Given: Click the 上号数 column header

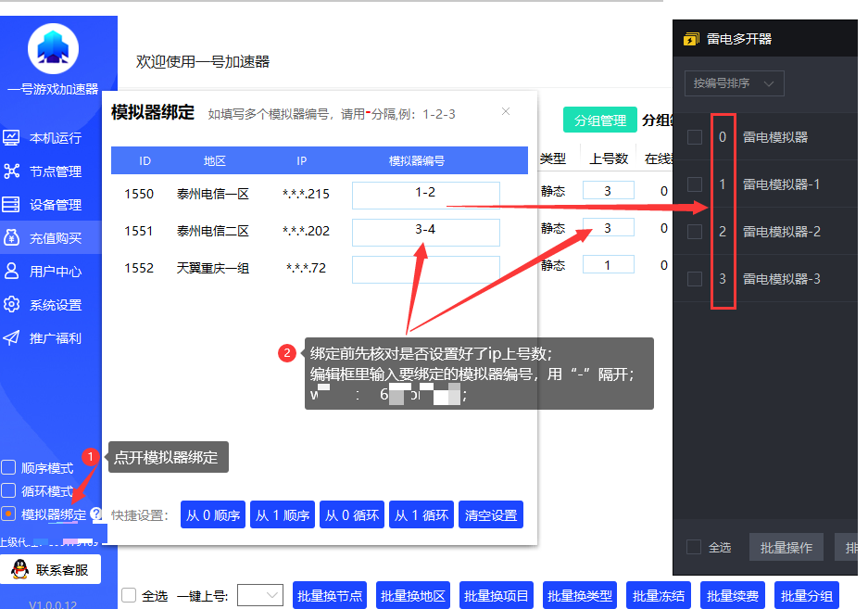Looking at the screenshot, I should tap(609, 159).
